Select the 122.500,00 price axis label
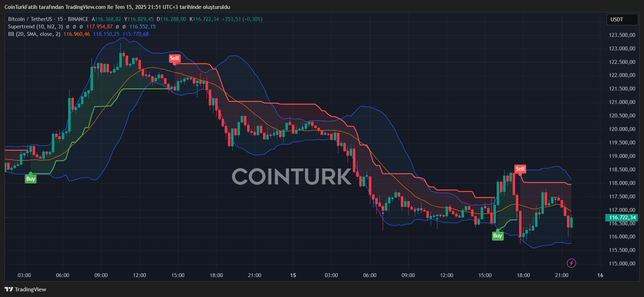Screen dimensions: 644x297 coord(622,62)
